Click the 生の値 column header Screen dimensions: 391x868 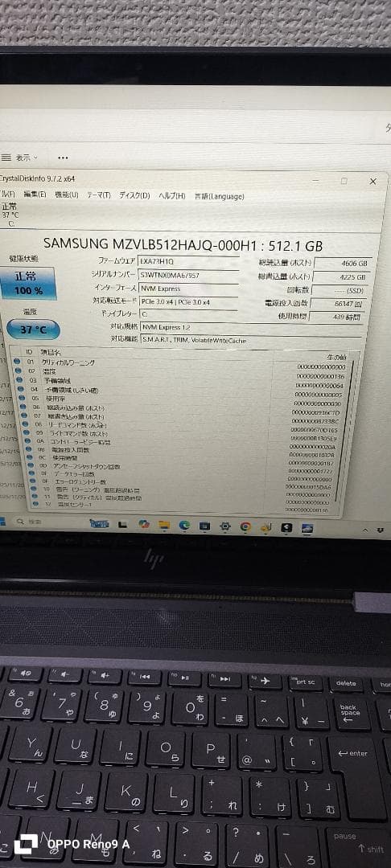[x=337, y=358]
